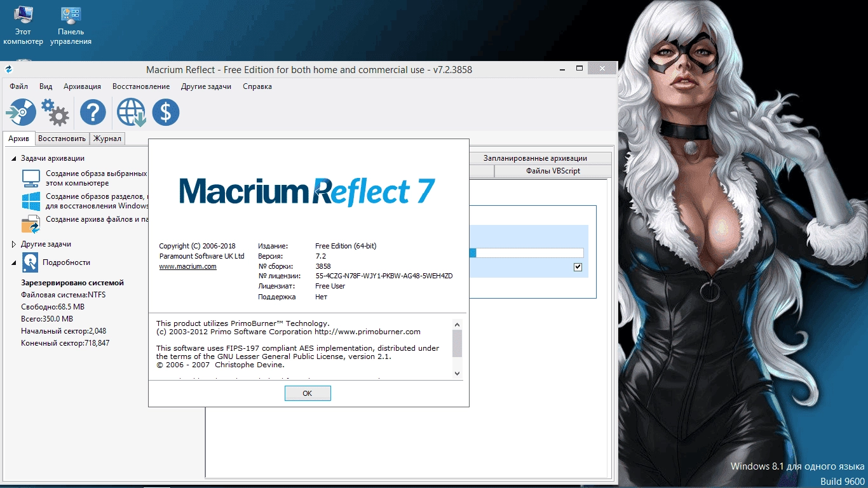Open the Архивация menu
This screenshot has width=868, height=488.
click(82, 86)
